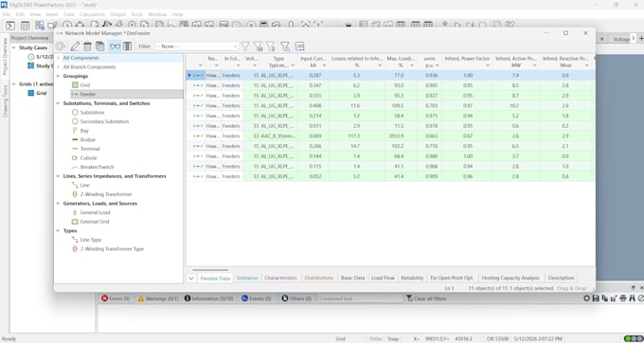Switch to the Load Flow tab
The height and width of the screenshot is (343, 644).
pyautogui.click(x=383, y=279)
